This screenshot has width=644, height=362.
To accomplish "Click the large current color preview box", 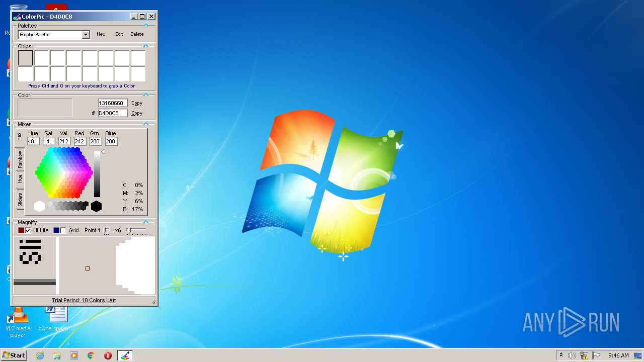I will 45,108.
